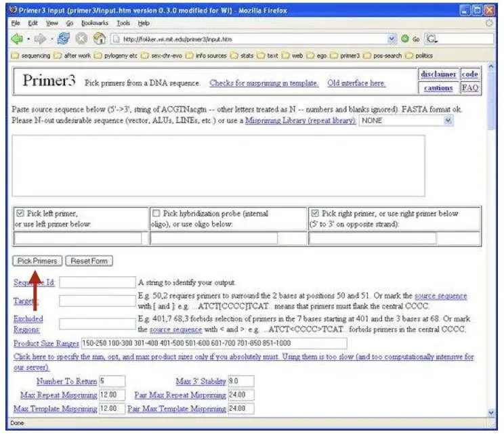Viewport: 504px width, 440px height.
Task: Click the Stop loading icon
Action: tap(81, 39)
